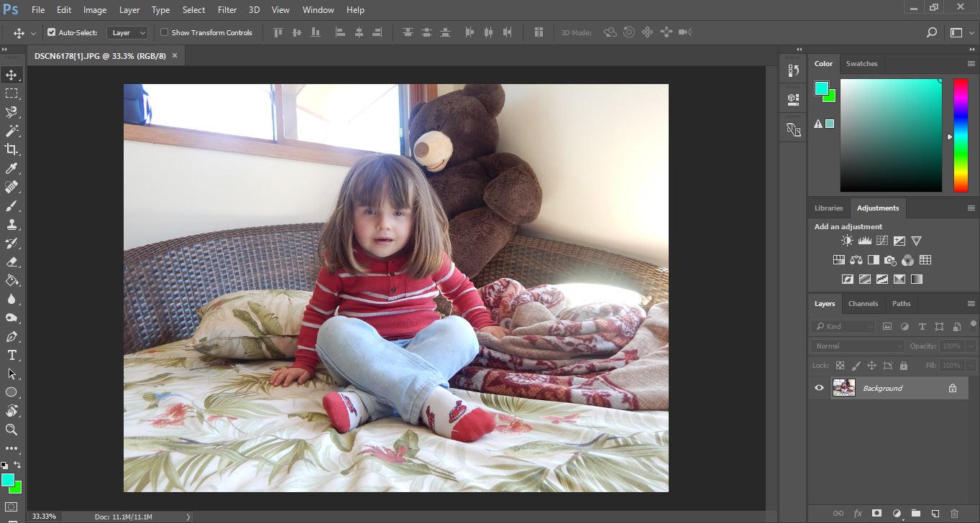The image size is (980, 523).
Task: Open the Kind filter dropdown
Action: click(843, 326)
